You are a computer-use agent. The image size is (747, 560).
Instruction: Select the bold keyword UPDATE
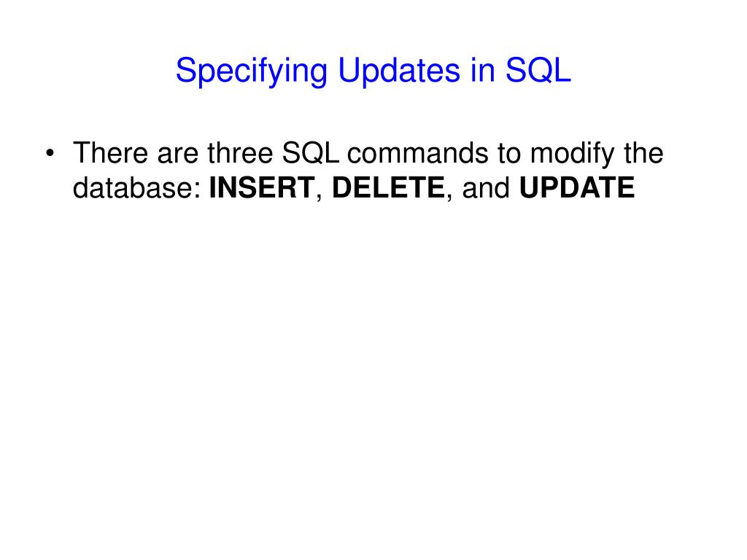click(x=577, y=187)
